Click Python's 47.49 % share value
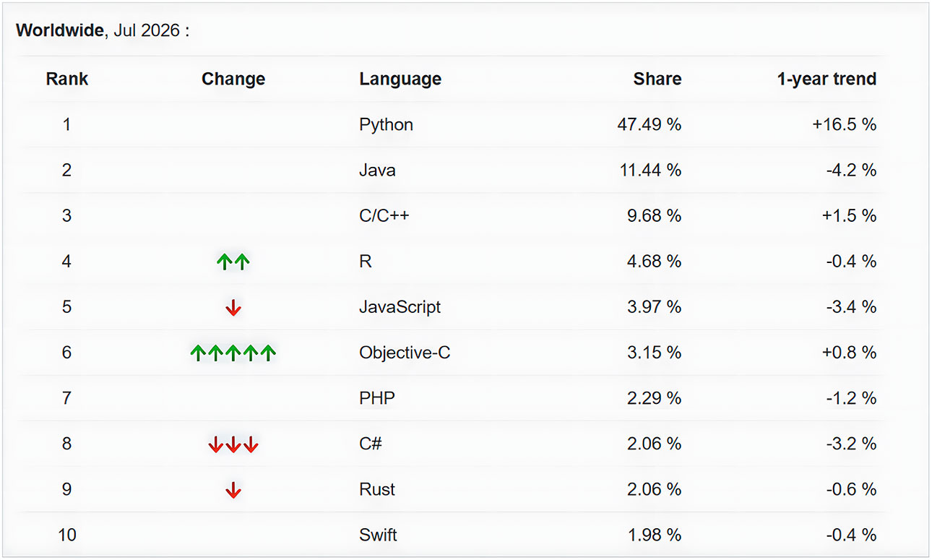Image resolution: width=932 pixels, height=560 pixels. tap(649, 124)
